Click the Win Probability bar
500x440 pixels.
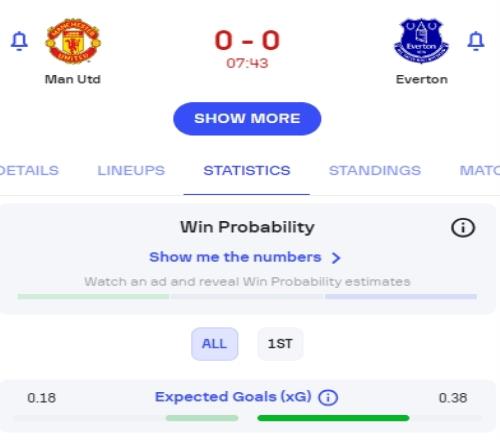247,296
